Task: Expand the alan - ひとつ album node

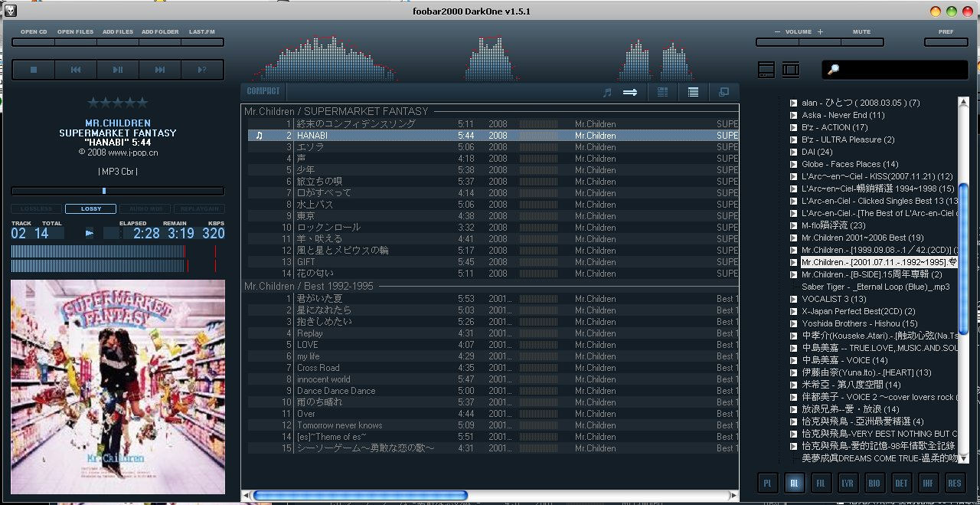Action: 794,103
